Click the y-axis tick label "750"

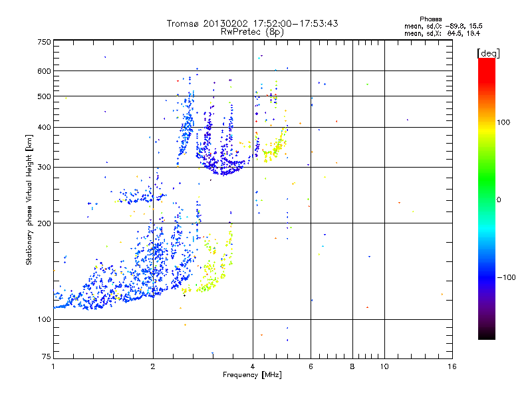point(44,42)
